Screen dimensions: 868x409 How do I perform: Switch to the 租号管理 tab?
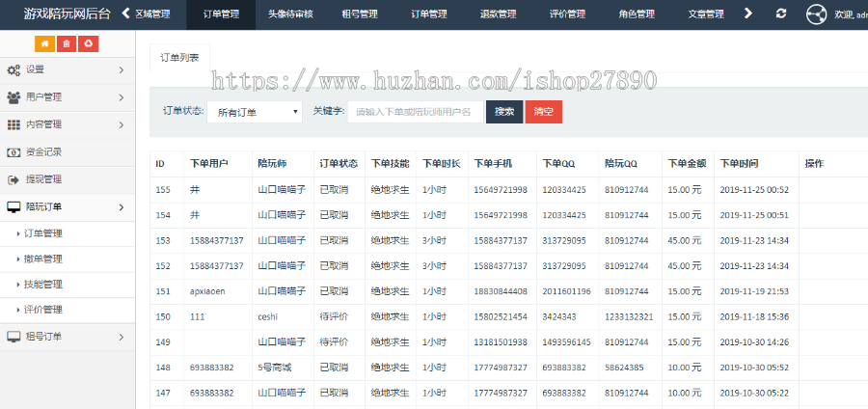[360, 14]
